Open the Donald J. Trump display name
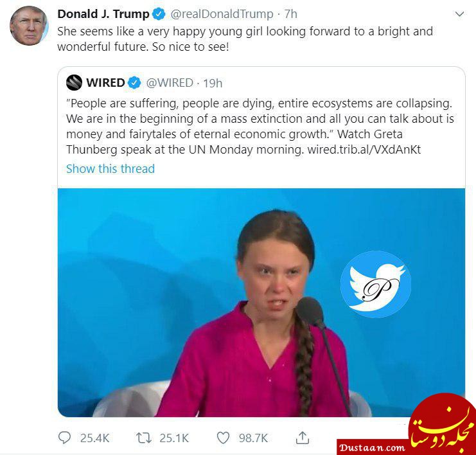The width and height of the screenshot is (476, 455). click(x=103, y=14)
